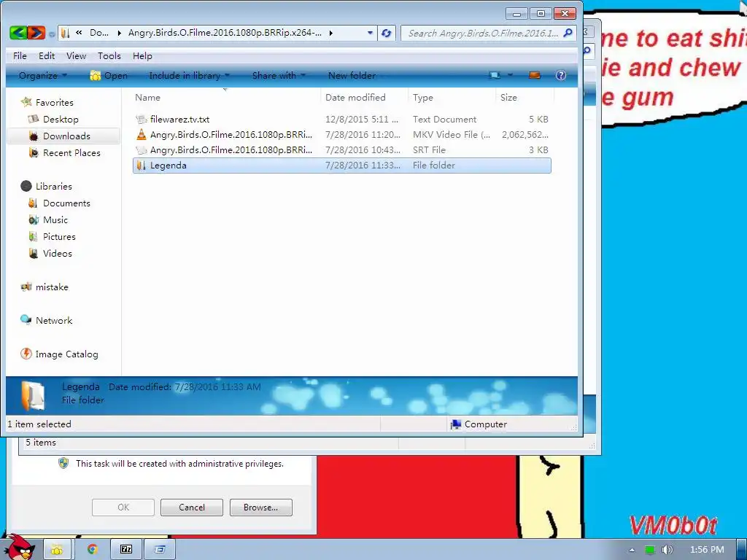Select the Legenda folder
The width and height of the screenshot is (747, 560).
coord(341,166)
